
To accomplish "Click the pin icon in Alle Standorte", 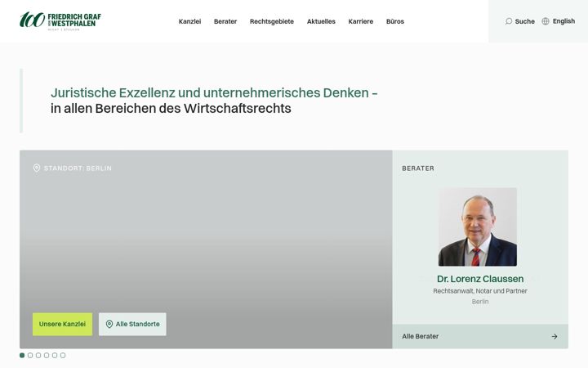I will click(x=109, y=324).
